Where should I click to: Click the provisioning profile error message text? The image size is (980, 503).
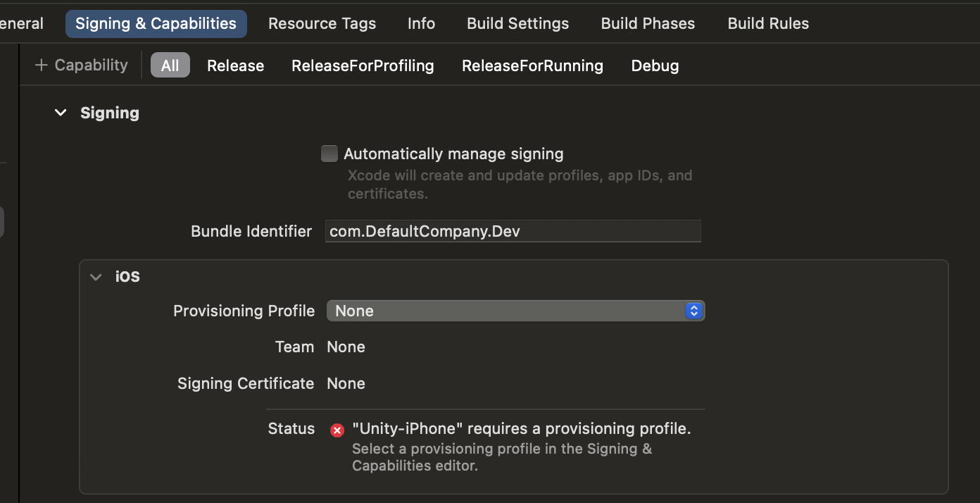click(x=521, y=428)
